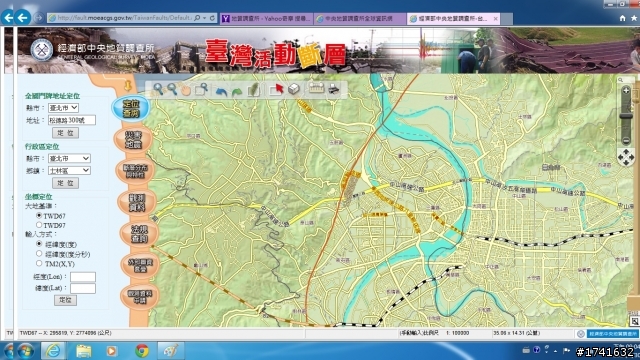Select the zoom in magnifier tool

tap(158, 89)
